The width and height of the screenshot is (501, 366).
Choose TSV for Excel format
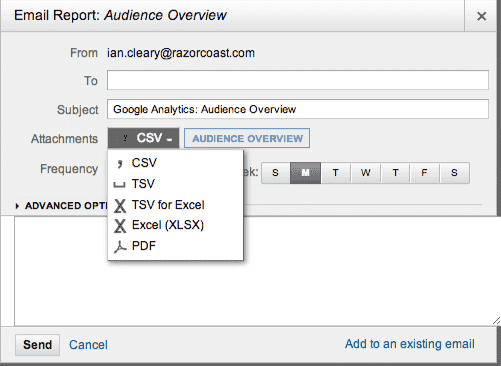click(175, 205)
